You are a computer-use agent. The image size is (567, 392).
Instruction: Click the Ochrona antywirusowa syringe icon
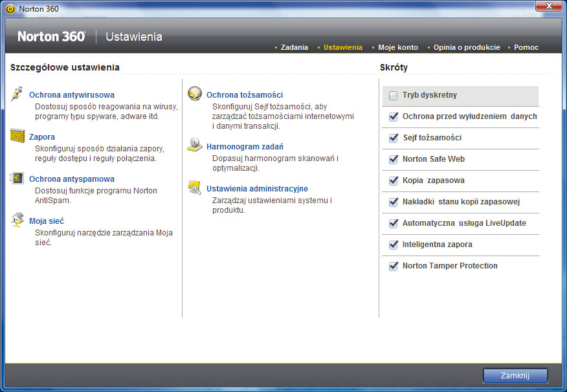[x=17, y=94]
